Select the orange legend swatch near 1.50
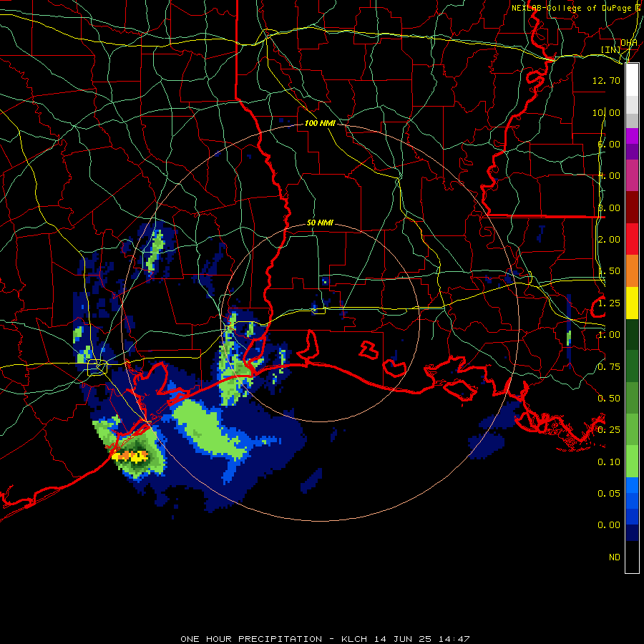The height and width of the screenshot is (644, 644). pos(632,270)
